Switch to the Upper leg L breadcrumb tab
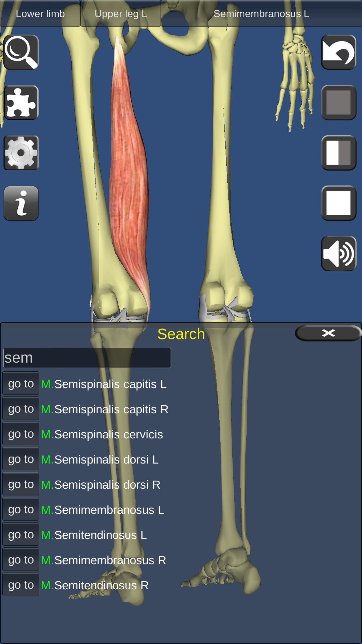 [121, 13]
